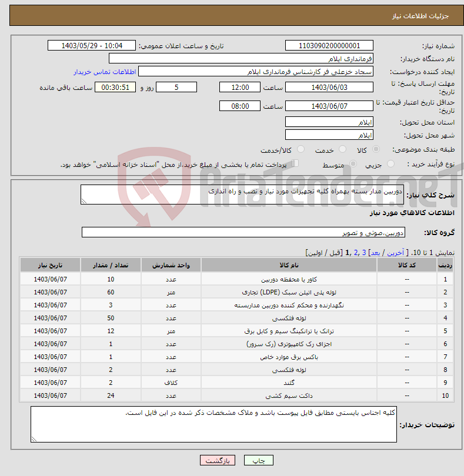Image resolution: width=464 pixels, height=476 pixels.
Task: Click the resize handle of the need description box
Action: [x=84, y=201]
